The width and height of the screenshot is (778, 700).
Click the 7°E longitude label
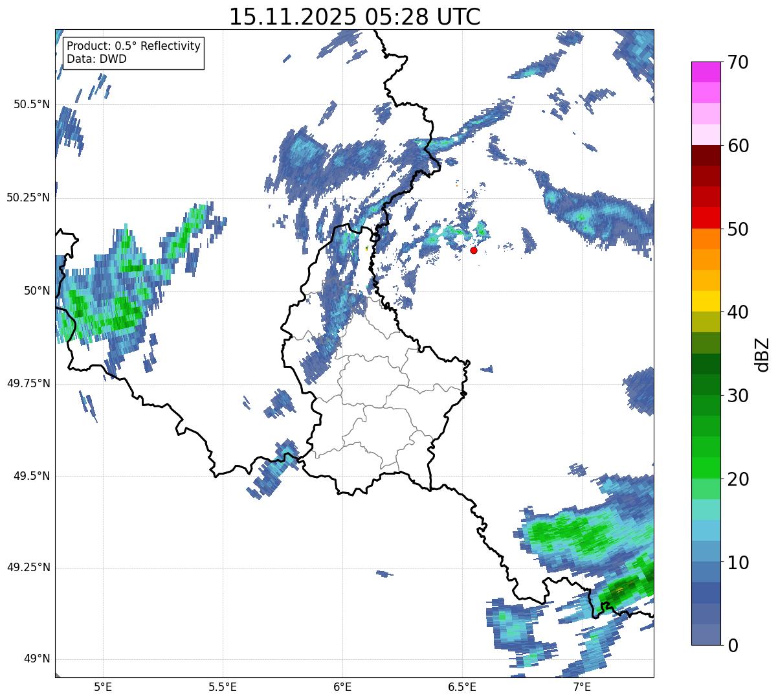(x=582, y=686)
